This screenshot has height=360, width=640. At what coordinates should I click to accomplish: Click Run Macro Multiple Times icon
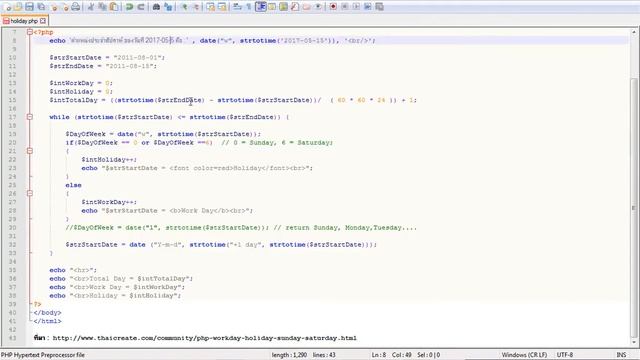pos(367,7)
